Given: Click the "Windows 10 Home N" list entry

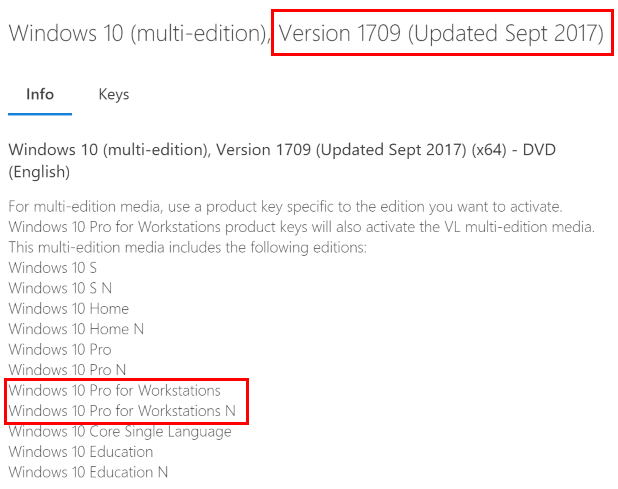Looking at the screenshot, I should coord(76,329).
